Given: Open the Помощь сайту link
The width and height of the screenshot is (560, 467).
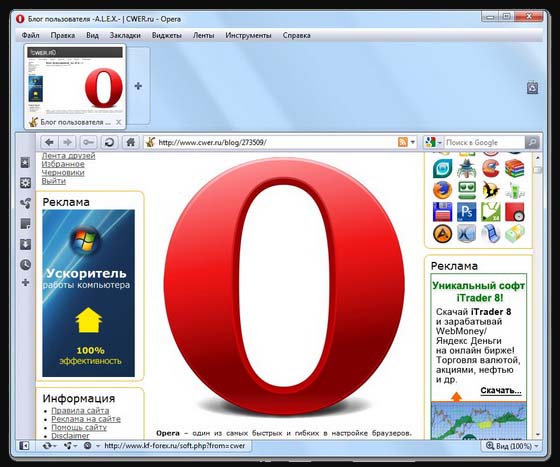Looking at the screenshot, I should [x=79, y=427].
